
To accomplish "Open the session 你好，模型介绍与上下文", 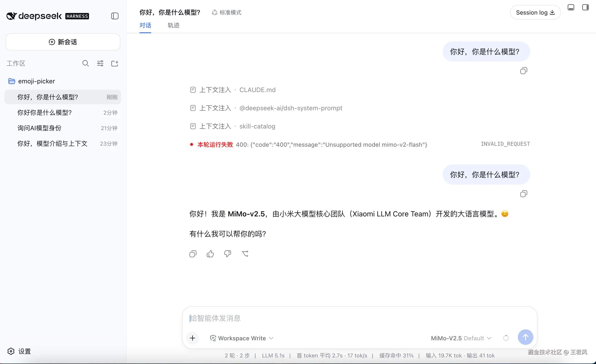I will click(63, 144).
